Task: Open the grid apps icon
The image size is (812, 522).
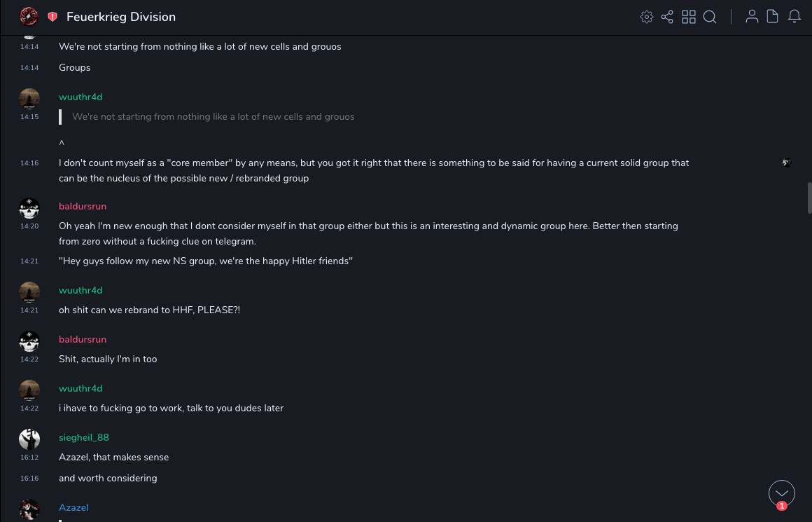Action: (x=689, y=17)
